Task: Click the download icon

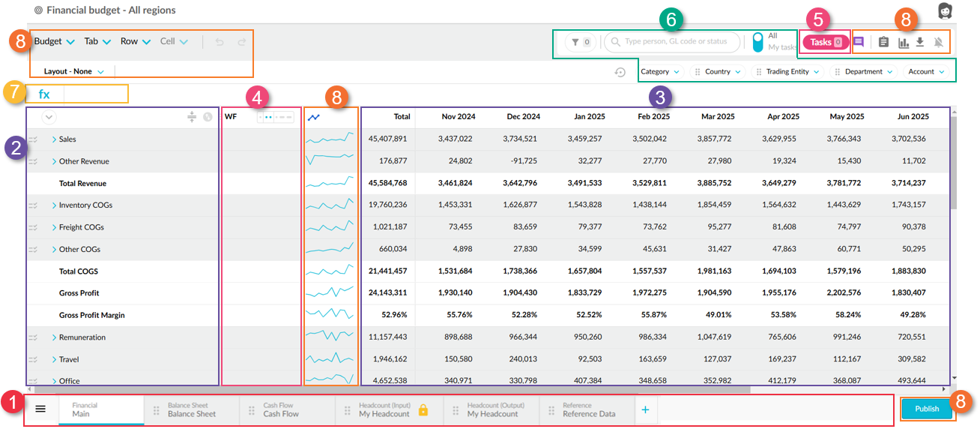Action: click(919, 42)
